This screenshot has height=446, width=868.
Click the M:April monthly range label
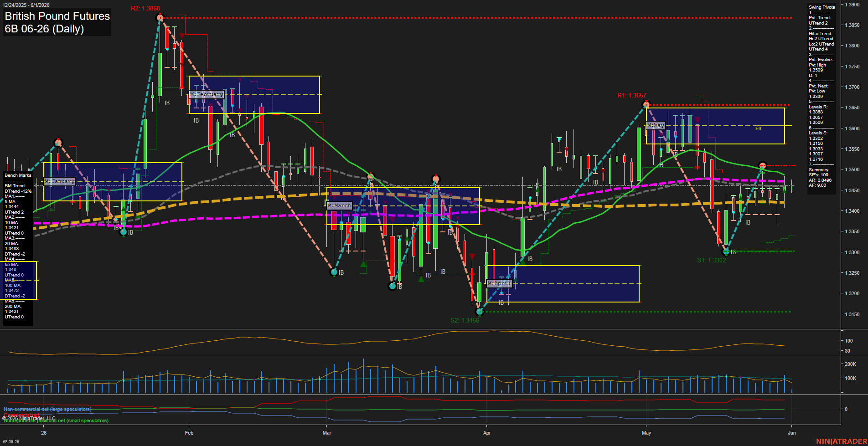[x=499, y=283]
